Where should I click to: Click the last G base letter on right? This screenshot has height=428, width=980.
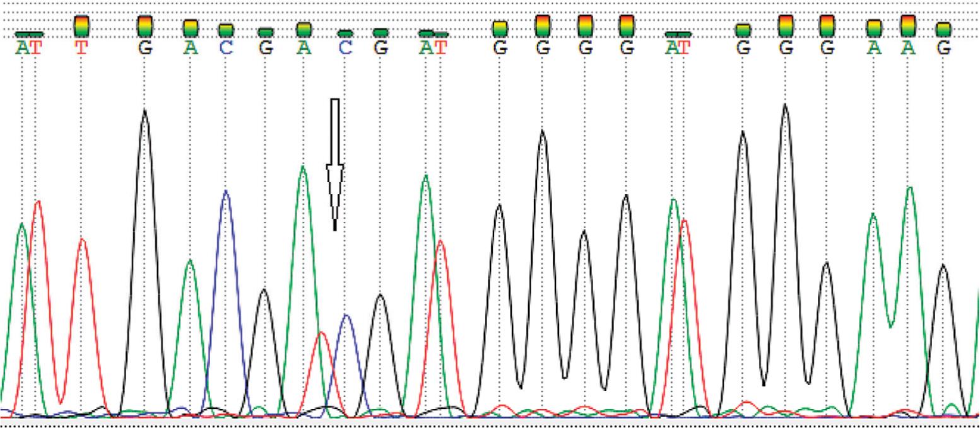pyautogui.click(x=943, y=48)
